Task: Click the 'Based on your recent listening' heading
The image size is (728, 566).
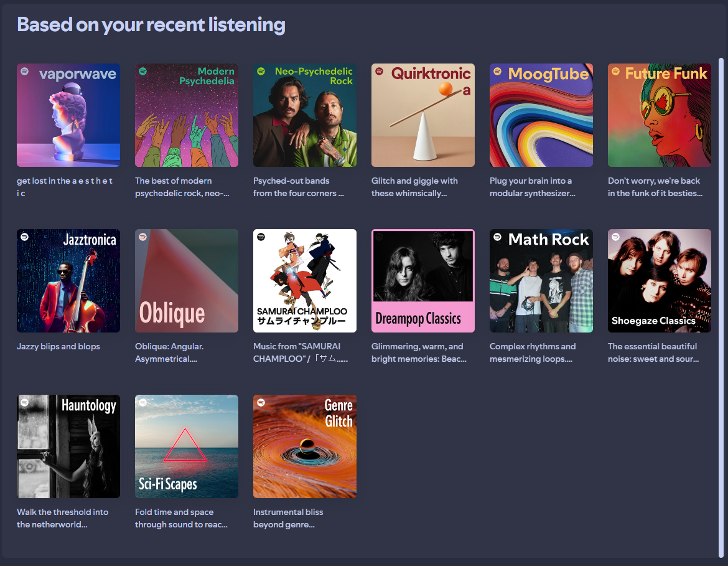Action: [x=151, y=24]
